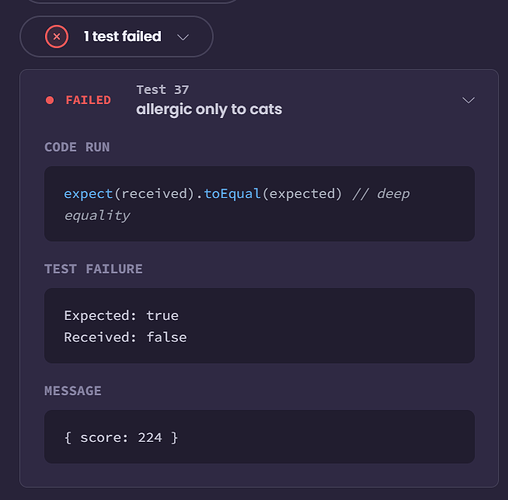Click the toEqual method in code

[232, 194]
